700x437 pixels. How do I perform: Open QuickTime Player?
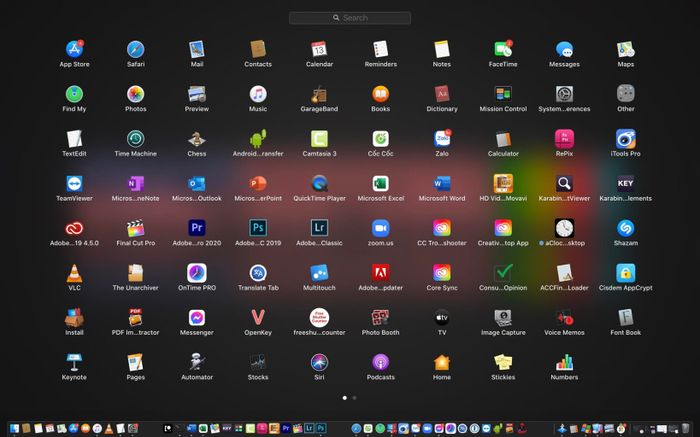[x=319, y=183]
